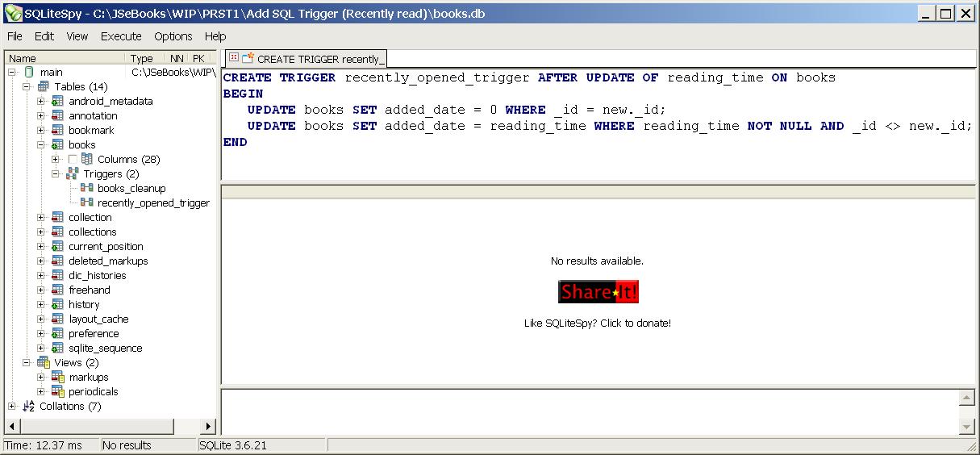
Task: Click the bottom pane's scroll up arrow
Action: 967,398
